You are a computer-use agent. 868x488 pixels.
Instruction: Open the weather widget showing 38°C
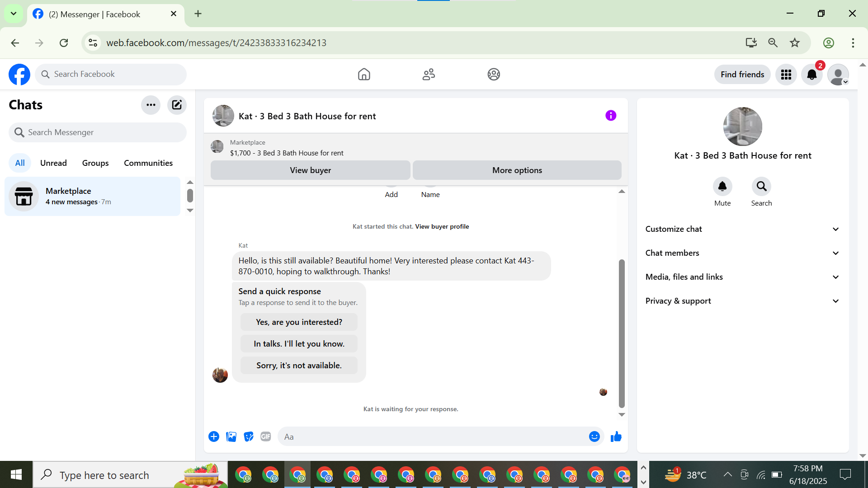click(x=685, y=474)
